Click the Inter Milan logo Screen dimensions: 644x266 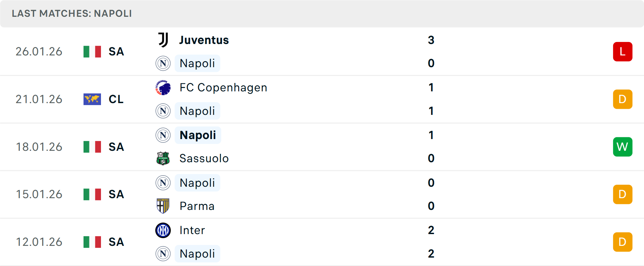coord(163,230)
